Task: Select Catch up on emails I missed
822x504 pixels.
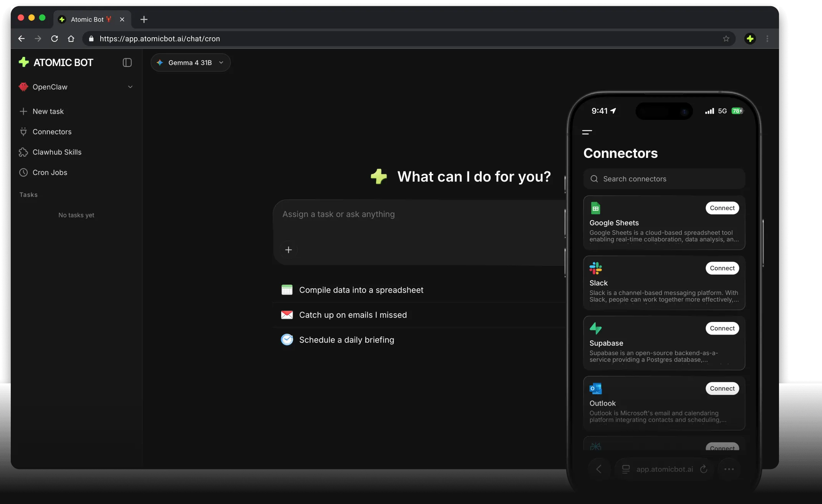Action: pyautogui.click(x=353, y=315)
